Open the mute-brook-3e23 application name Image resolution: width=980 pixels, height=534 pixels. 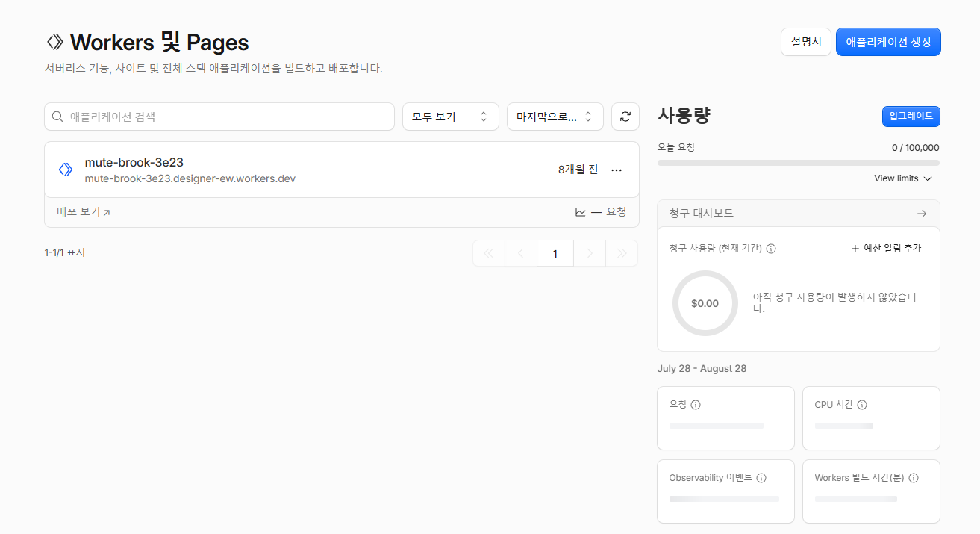pyautogui.click(x=134, y=162)
